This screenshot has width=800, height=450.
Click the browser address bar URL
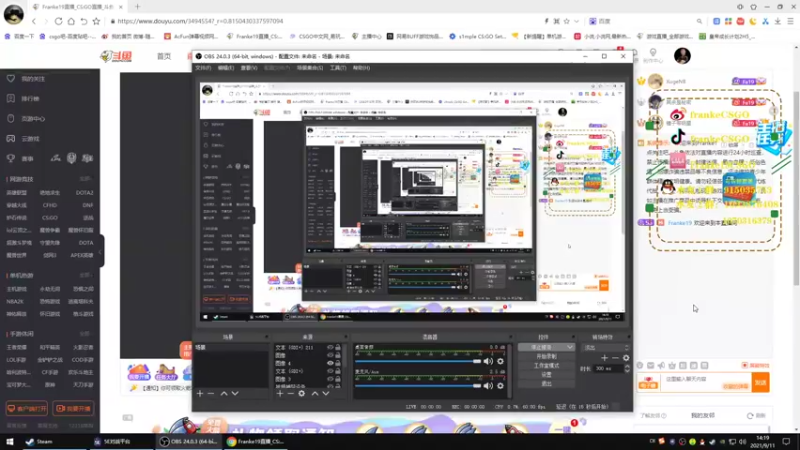coord(200,21)
